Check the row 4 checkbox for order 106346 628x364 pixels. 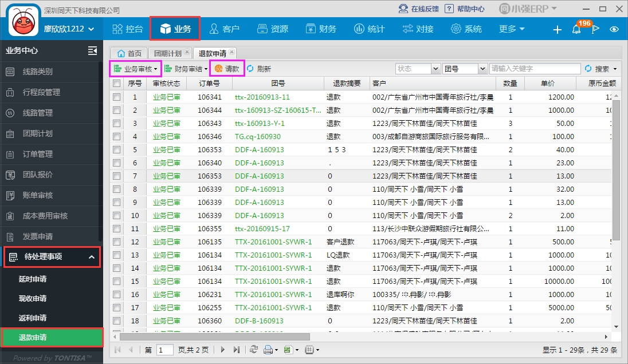click(x=116, y=136)
